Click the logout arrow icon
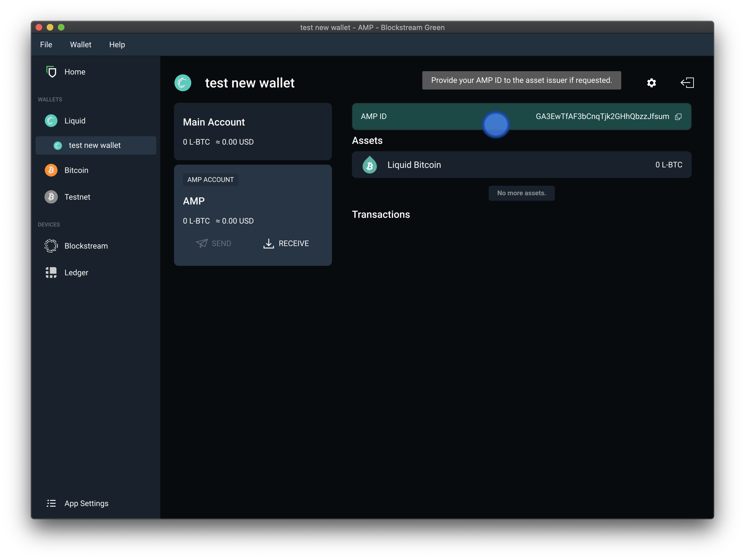The width and height of the screenshot is (745, 560). click(x=687, y=83)
